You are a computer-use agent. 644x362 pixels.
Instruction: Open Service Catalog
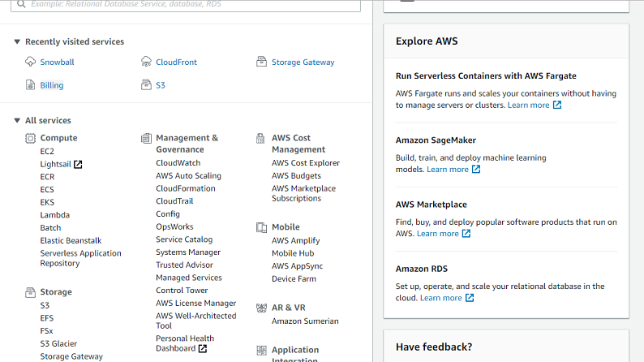pyautogui.click(x=184, y=239)
